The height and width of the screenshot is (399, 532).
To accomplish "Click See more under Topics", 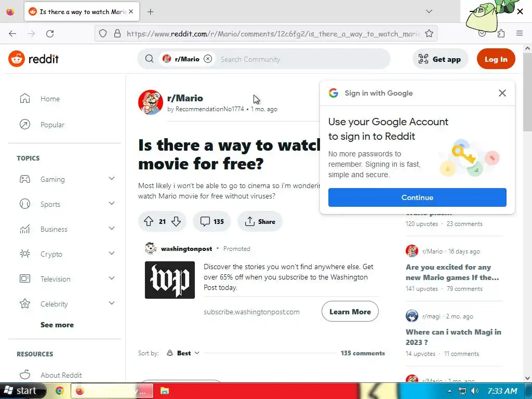I will [x=57, y=325].
